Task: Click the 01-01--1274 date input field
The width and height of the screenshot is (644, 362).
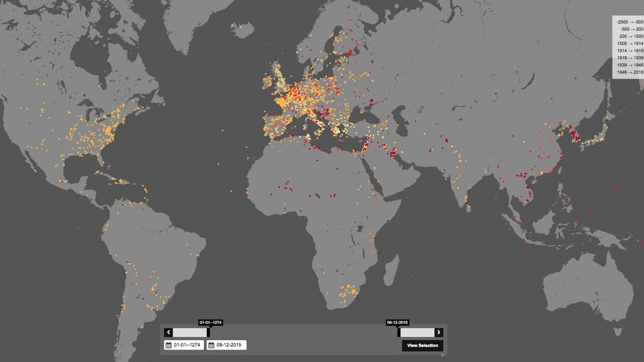Action: click(x=186, y=344)
